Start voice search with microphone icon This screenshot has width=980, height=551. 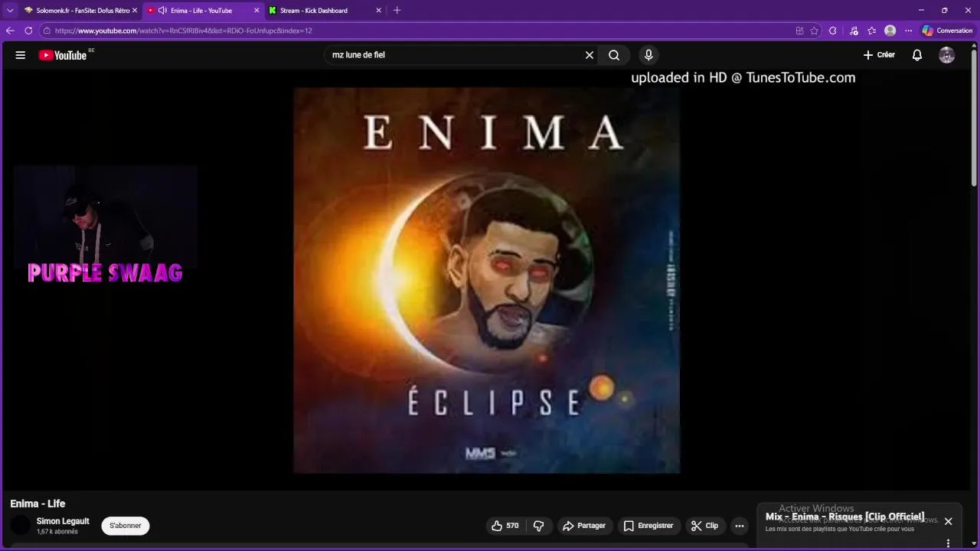click(x=648, y=55)
